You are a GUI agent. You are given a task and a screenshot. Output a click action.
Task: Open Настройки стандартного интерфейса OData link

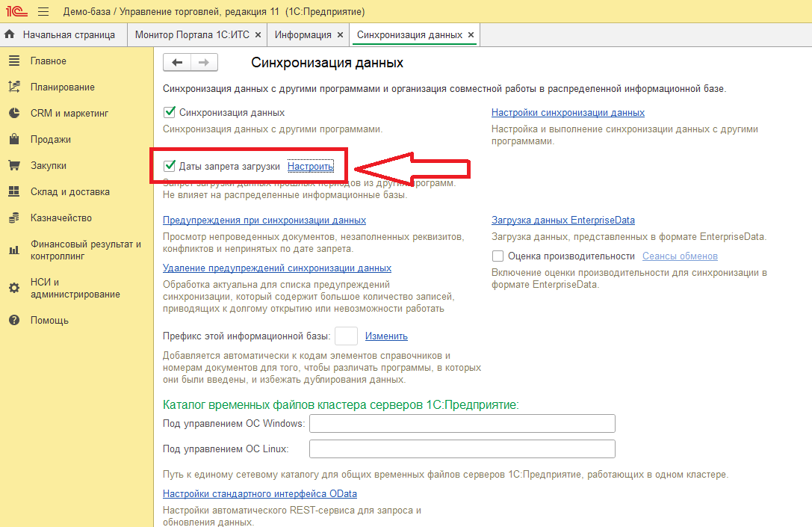260,494
